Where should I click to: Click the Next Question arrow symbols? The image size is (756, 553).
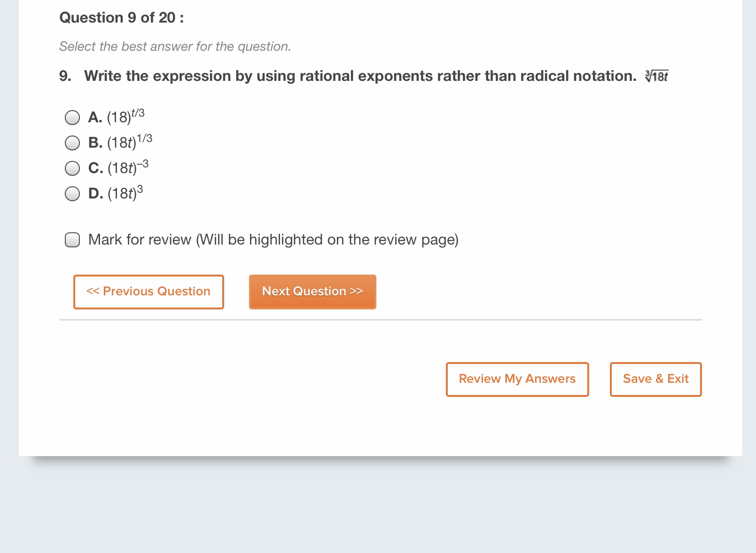point(356,292)
